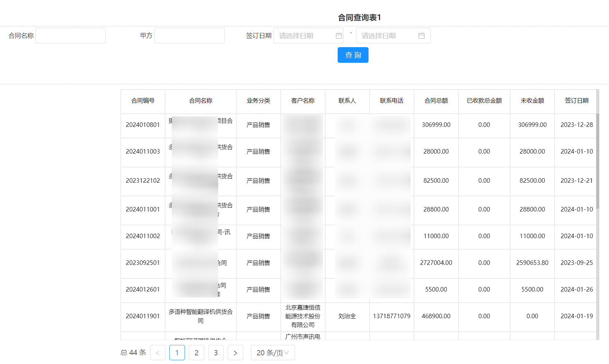
Task: Select page 1 in pagination
Action: 177,353
